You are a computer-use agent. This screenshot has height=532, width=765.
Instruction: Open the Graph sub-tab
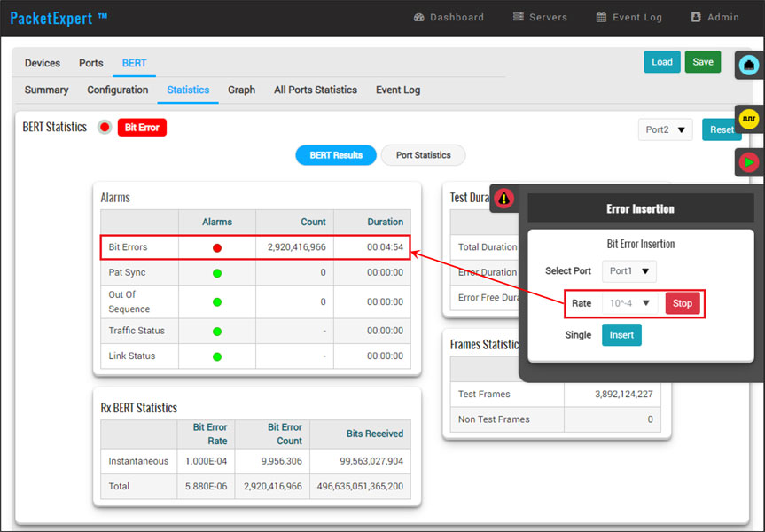(241, 90)
